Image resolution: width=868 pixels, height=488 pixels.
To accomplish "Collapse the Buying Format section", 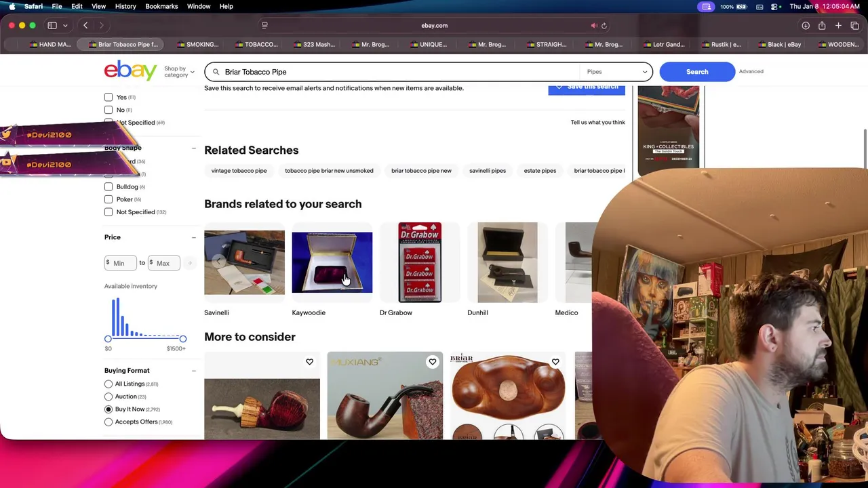I will point(194,371).
